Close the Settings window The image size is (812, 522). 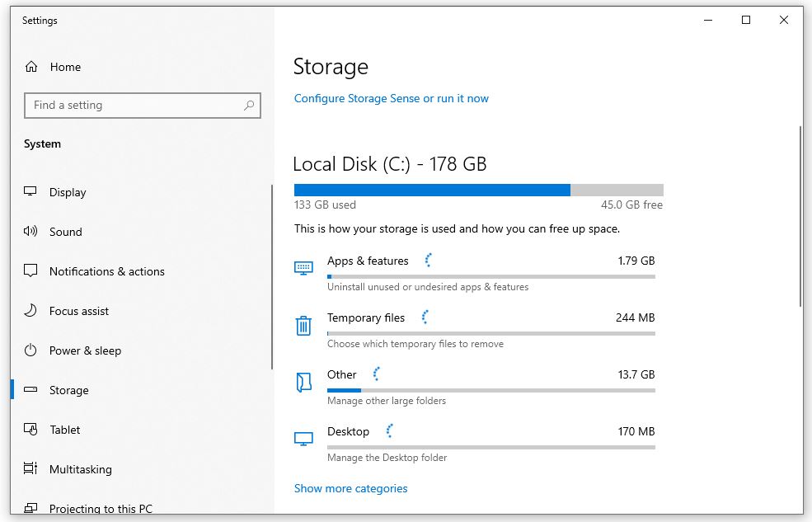tap(783, 20)
